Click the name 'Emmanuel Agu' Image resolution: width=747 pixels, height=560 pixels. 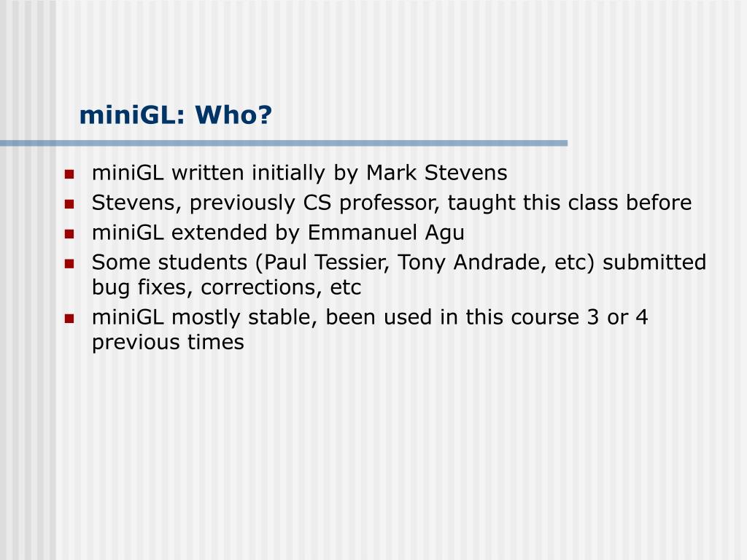(386, 233)
